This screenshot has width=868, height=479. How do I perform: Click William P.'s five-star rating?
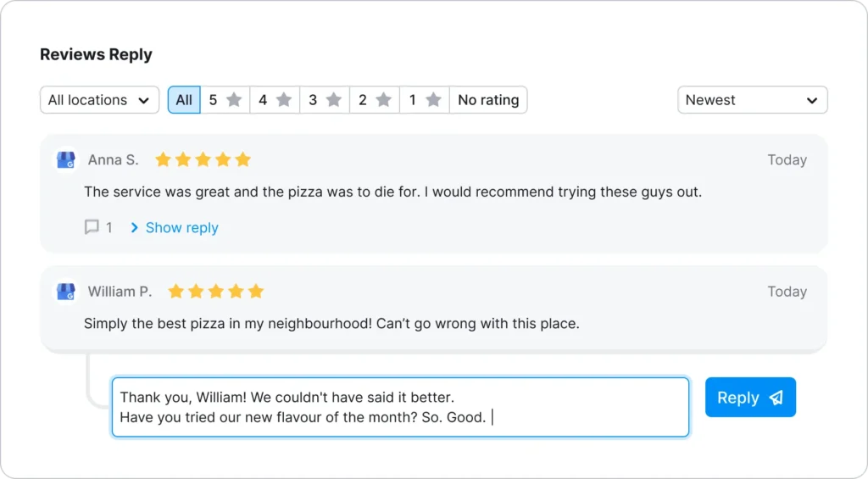pos(216,292)
